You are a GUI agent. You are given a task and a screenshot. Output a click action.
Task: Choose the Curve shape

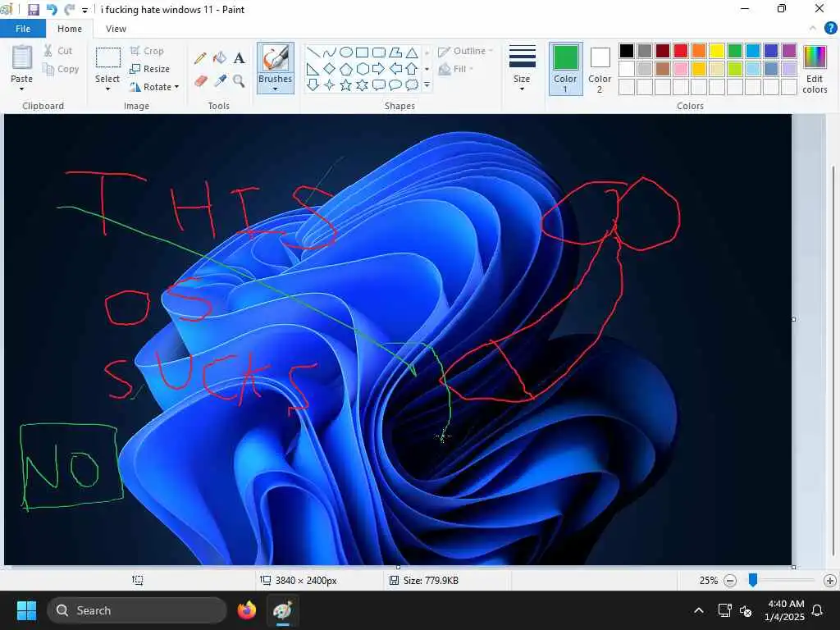pos(330,52)
